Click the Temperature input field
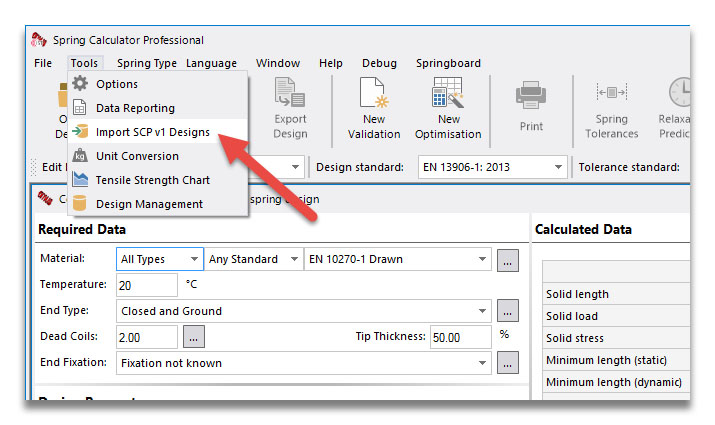 tap(147, 285)
